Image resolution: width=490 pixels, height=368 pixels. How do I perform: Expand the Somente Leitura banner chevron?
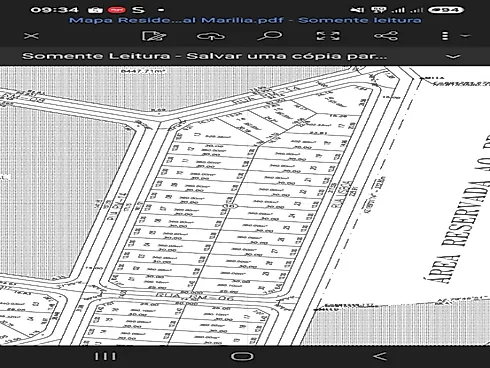(453, 56)
